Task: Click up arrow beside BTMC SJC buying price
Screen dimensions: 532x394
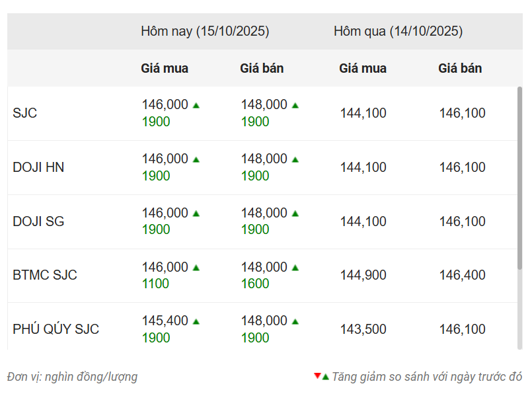Action: point(196,268)
